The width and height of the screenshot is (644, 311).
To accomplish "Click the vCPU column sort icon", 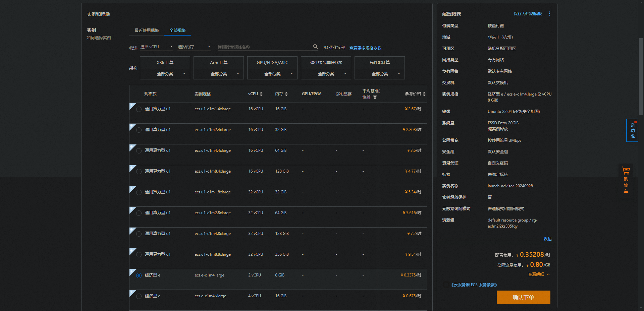I will (261, 94).
